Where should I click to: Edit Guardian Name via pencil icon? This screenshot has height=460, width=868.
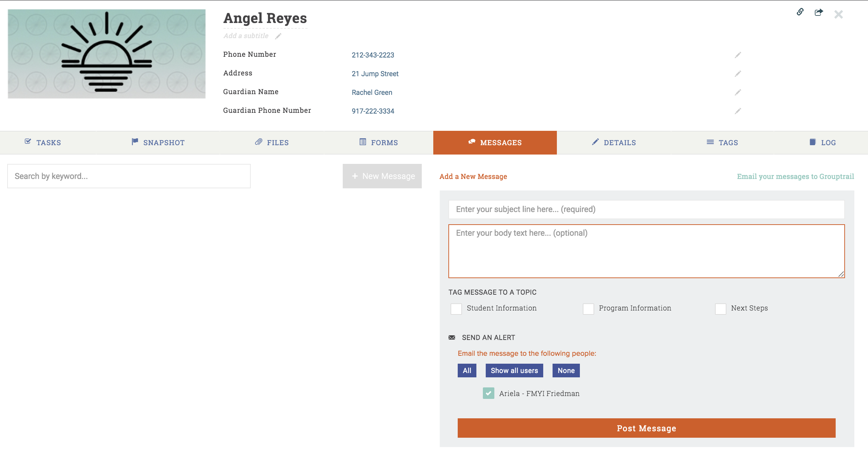click(x=738, y=92)
